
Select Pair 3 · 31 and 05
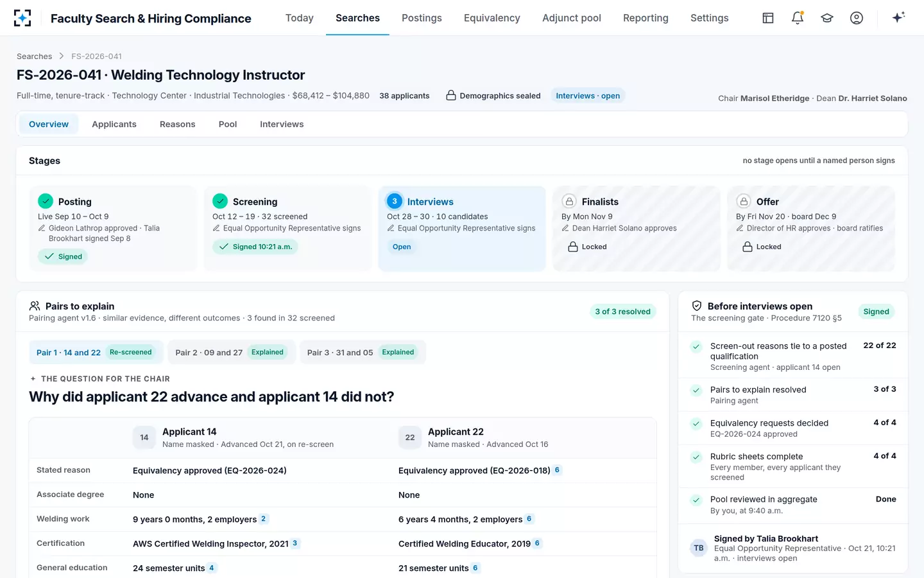point(363,353)
